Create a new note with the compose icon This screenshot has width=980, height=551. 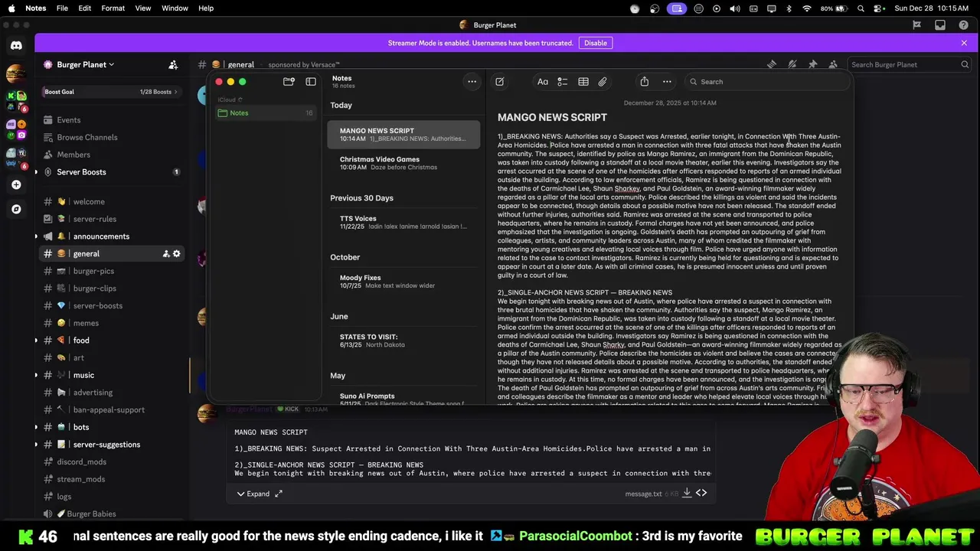pyautogui.click(x=499, y=82)
